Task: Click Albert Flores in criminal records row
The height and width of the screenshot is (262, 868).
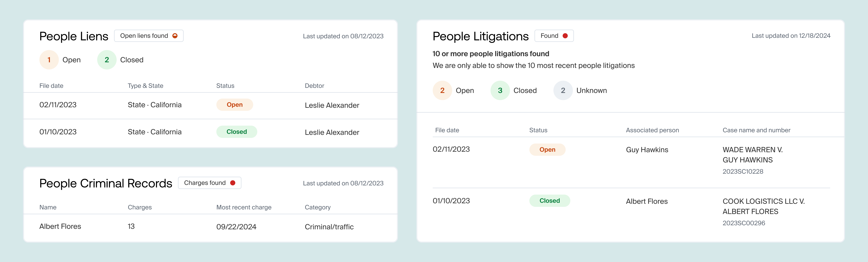Action: point(60,226)
